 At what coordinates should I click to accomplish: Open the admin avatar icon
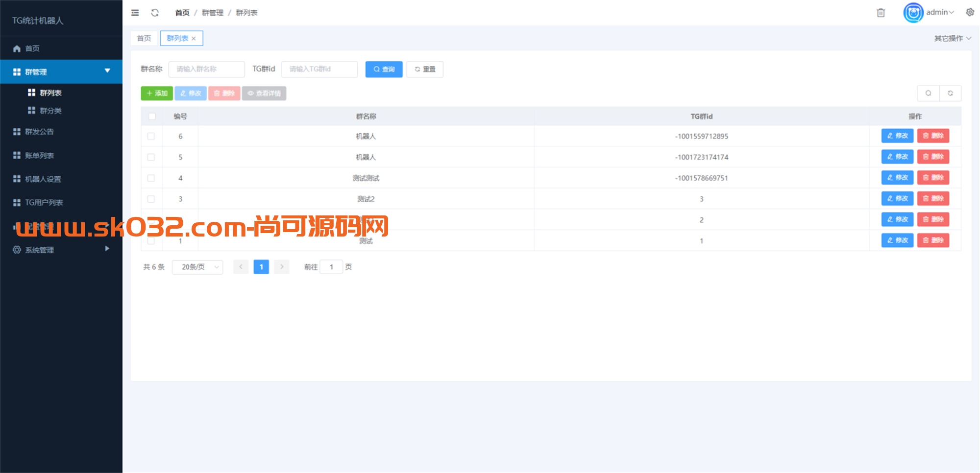point(913,13)
